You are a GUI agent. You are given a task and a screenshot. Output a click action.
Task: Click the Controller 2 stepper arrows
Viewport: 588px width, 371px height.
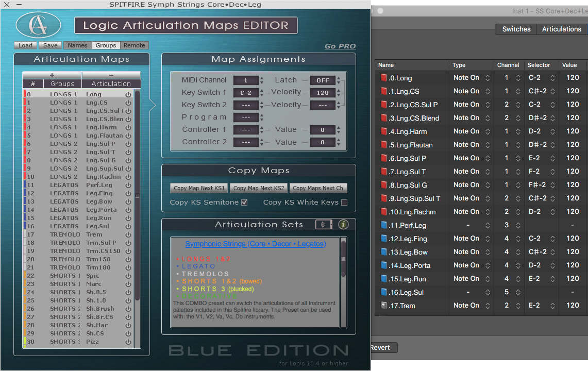(x=262, y=142)
